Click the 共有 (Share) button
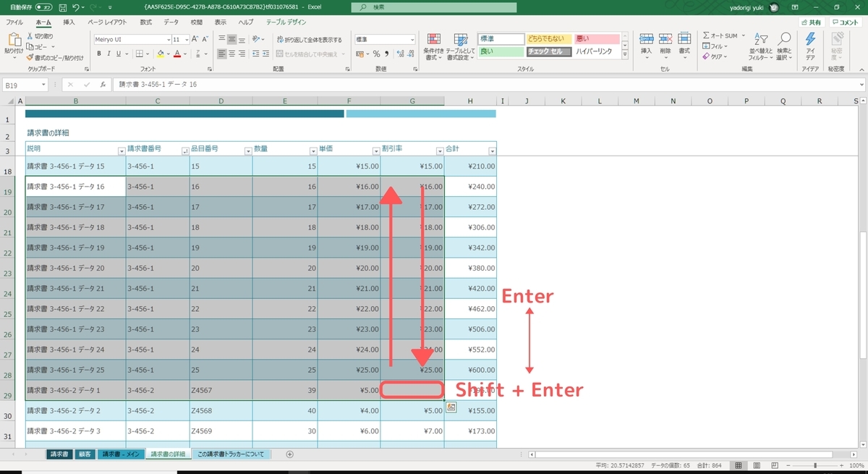The height and width of the screenshot is (474, 868). (811, 22)
